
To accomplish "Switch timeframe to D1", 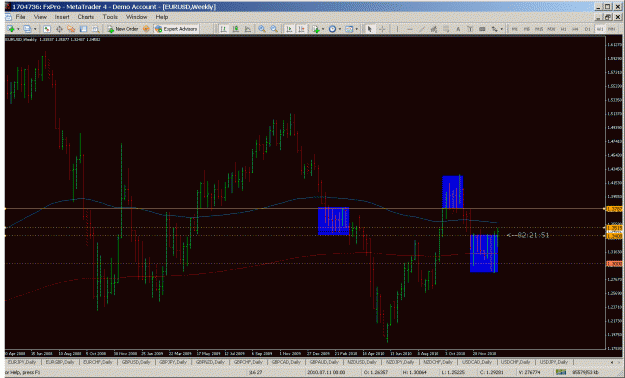I will pyautogui.click(x=588, y=29).
